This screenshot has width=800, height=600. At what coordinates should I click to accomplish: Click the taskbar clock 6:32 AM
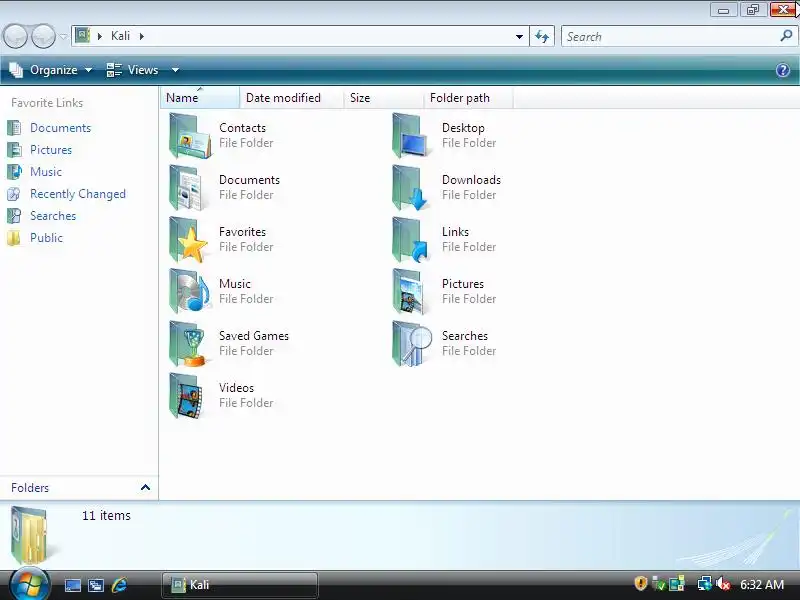pyautogui.click(x=762, y=584)
